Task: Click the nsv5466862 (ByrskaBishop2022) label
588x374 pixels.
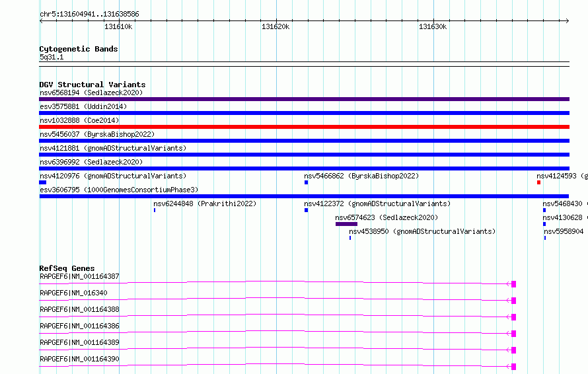Action: tap(361, 176)
